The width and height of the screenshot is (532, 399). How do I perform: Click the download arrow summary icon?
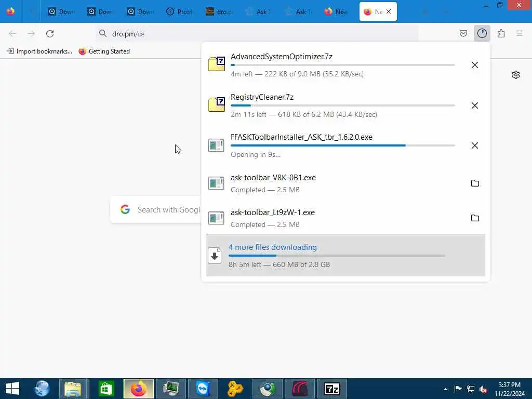tap(215, 256)
